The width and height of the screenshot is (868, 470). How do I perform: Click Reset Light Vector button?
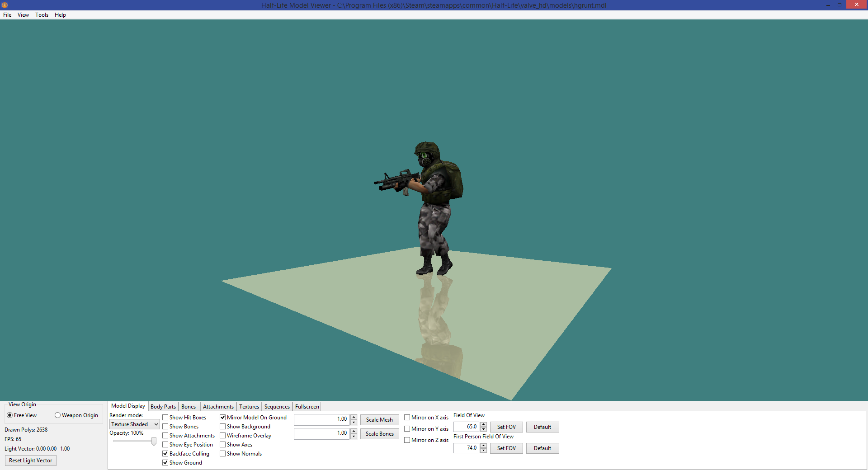tap(31, 461)
